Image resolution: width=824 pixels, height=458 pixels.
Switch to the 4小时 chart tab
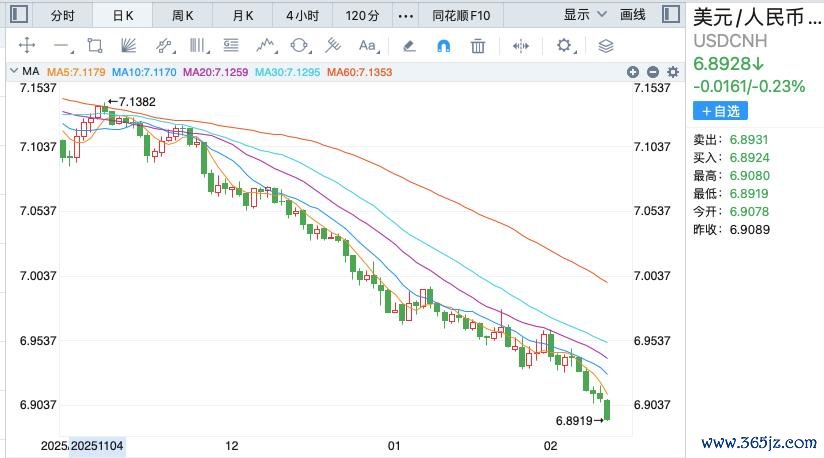(x=303, y=16)
